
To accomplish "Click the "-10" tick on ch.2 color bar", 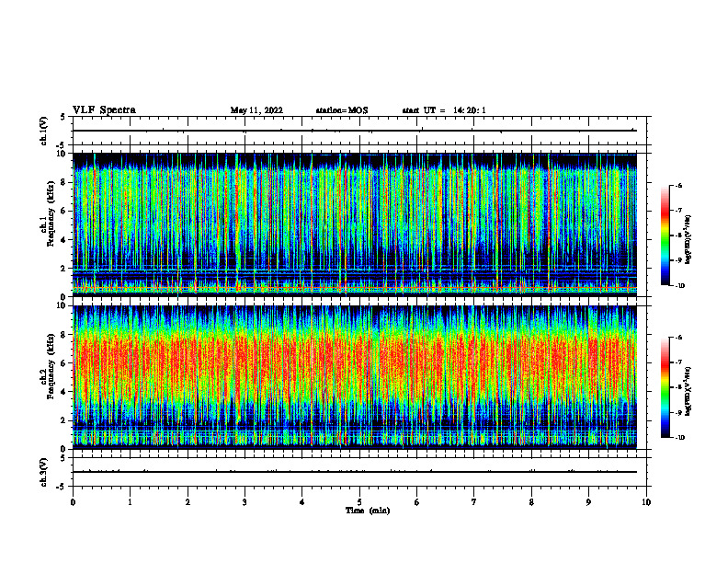I will point(680,438).
